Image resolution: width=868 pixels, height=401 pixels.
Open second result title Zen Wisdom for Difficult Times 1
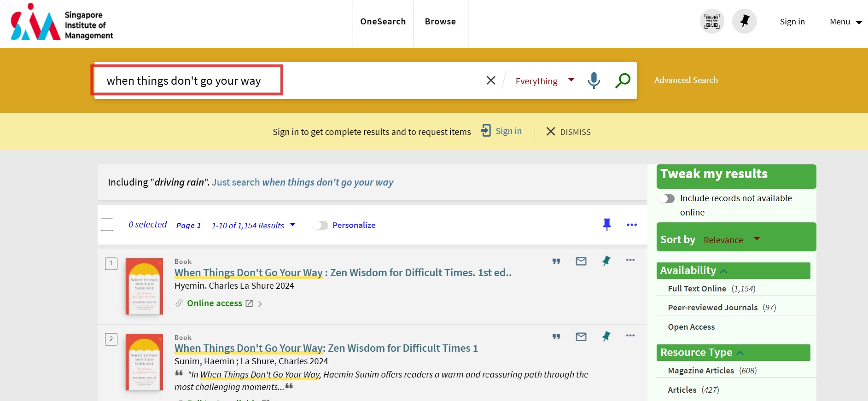[326, 348]
